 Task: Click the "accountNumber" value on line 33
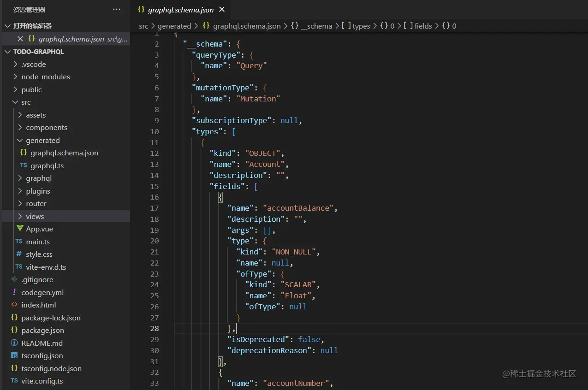click(296, 384)
